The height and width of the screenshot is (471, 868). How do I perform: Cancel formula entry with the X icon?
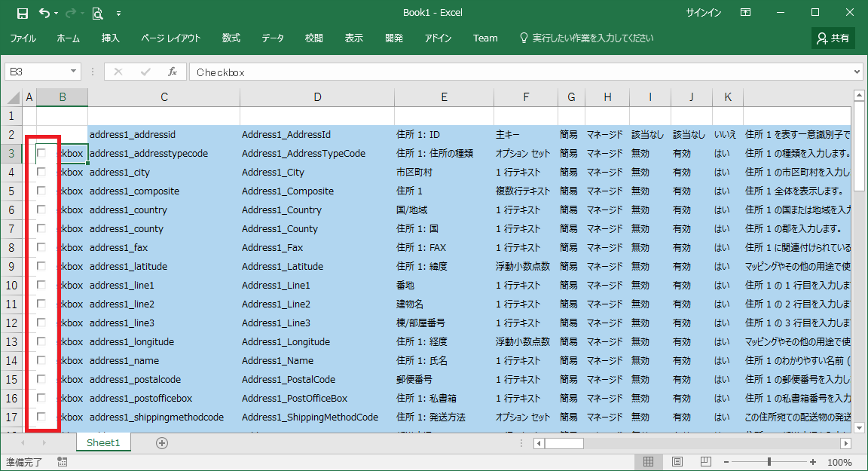coord(118,72)
